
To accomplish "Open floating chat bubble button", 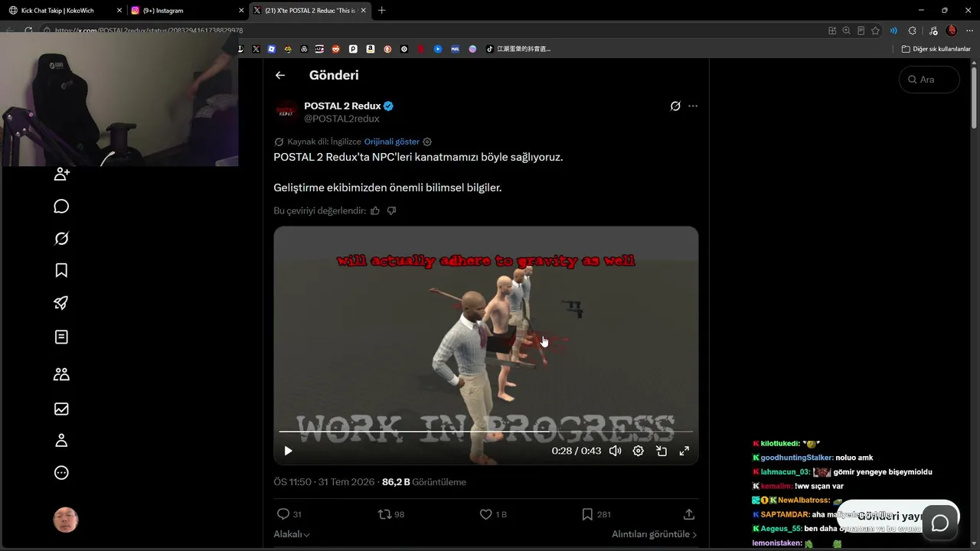I will pos(940,523).
